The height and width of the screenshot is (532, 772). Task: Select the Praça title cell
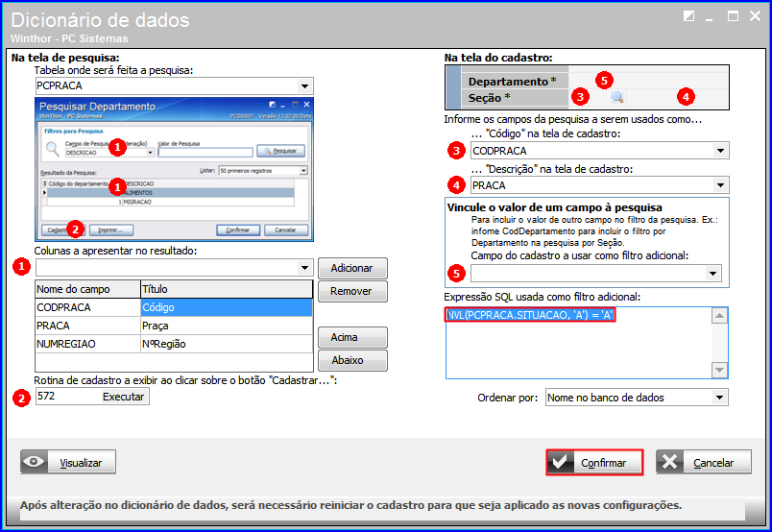[x=227, y=326]
